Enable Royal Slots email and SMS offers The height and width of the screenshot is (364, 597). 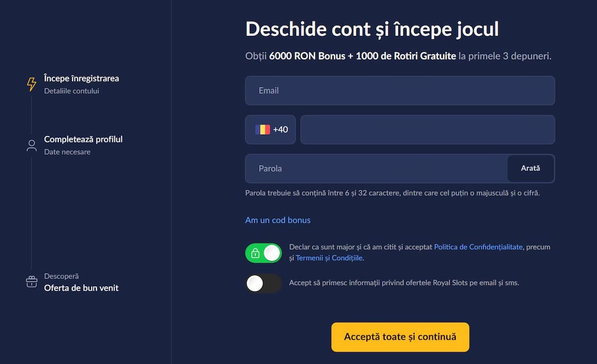(x=264, y=283)
